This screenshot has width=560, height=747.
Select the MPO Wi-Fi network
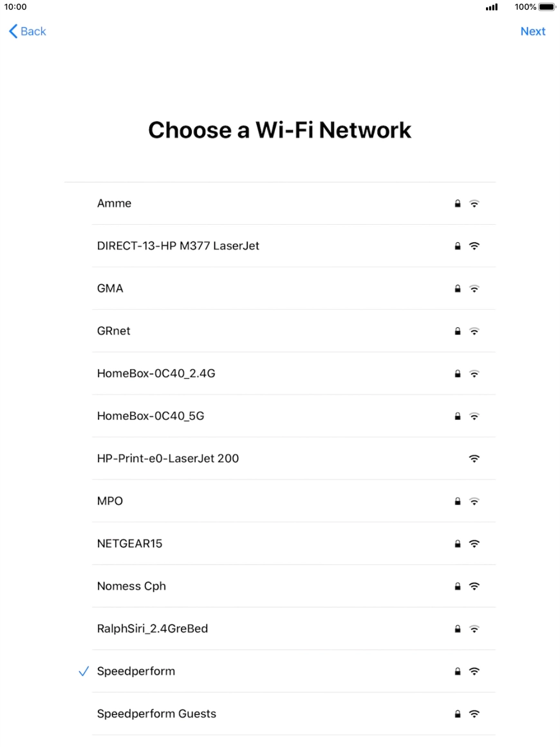pyautogui.click(x=110, y=501)
